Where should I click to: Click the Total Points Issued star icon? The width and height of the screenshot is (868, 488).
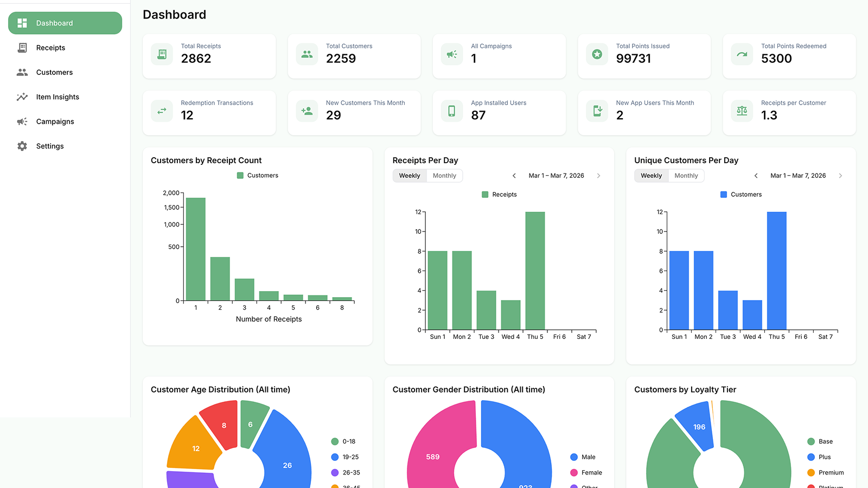(597, 54)
